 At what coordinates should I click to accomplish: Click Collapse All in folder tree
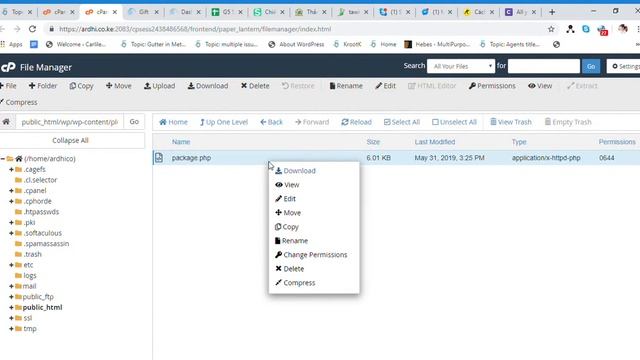coord(70,140)
